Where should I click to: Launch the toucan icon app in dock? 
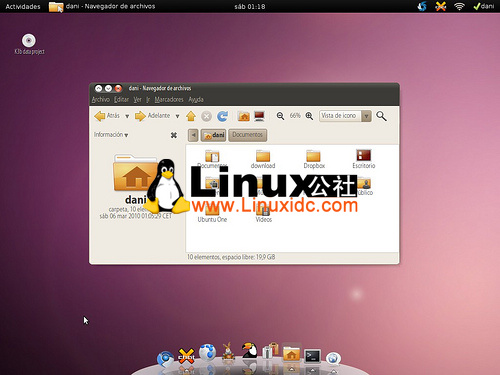pyautogui.click(x=249, y=351)
